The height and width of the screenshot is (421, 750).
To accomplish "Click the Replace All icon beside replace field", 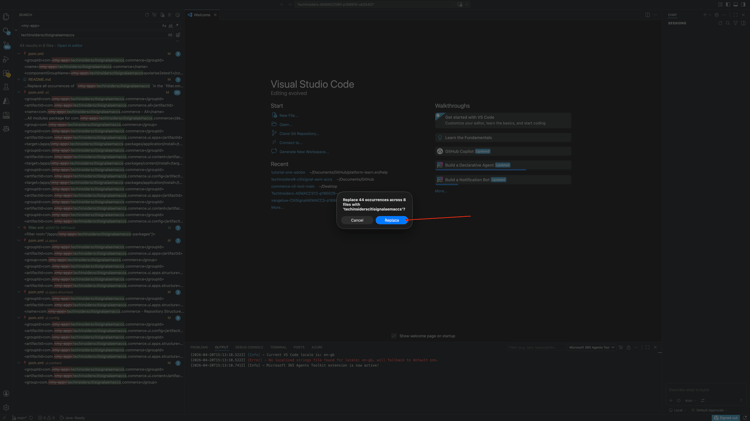I will point(178,35).
